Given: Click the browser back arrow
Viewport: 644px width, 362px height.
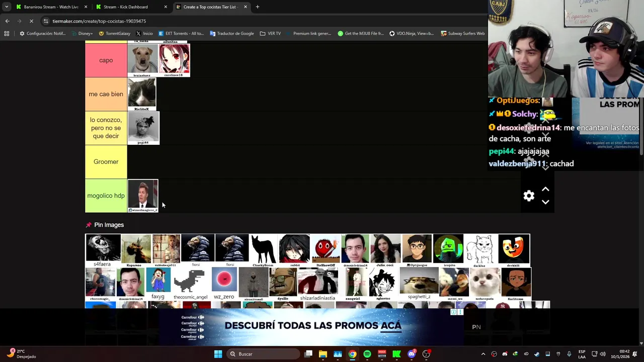Looking at the screenshot, I should (7, 21).
